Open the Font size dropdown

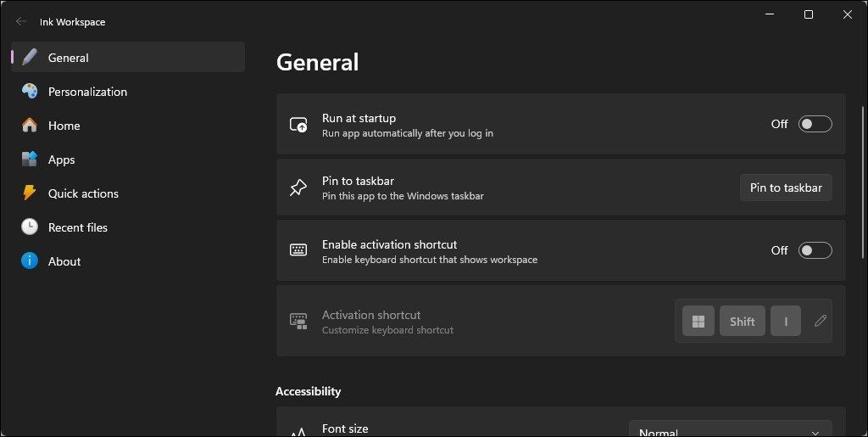coord(730,430)
